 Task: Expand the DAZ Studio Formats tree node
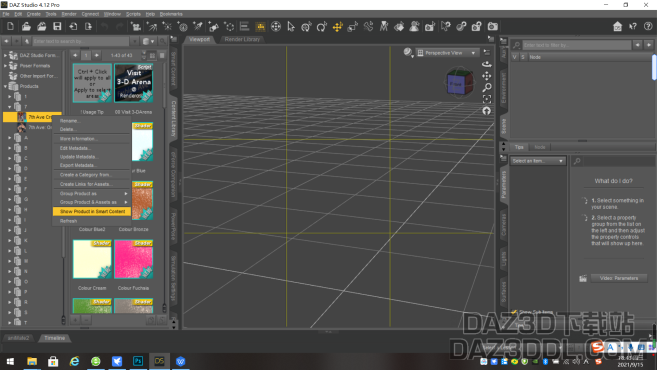[5, 55]
